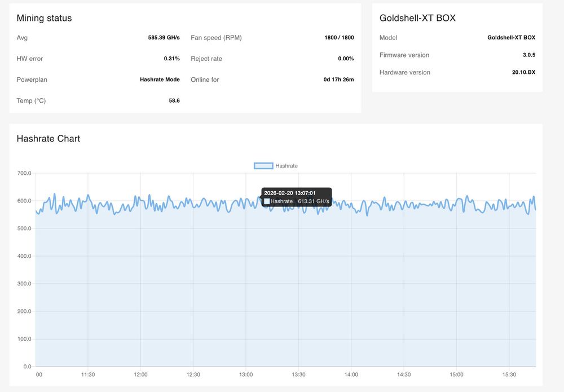The width and height of the screenshot is (564, 392).
Task: Select the HW error value 0.31%
Action: click(x=171, y=58)
